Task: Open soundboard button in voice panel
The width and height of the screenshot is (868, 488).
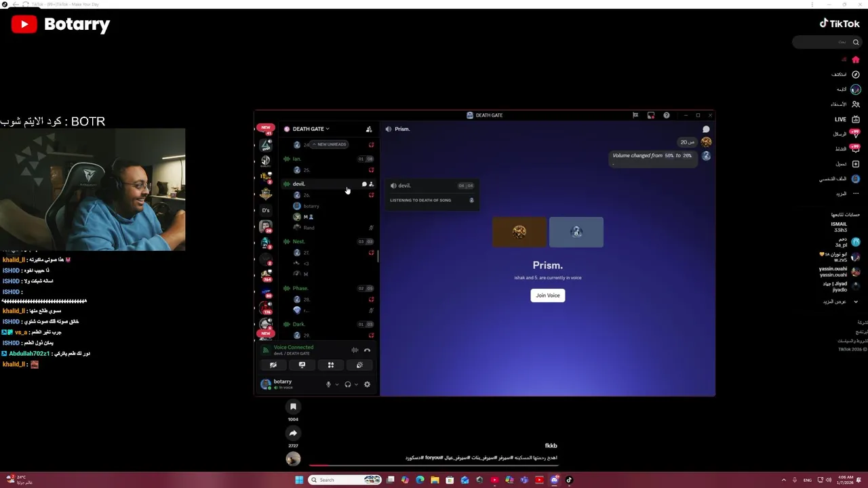Action: click(359, 365)
